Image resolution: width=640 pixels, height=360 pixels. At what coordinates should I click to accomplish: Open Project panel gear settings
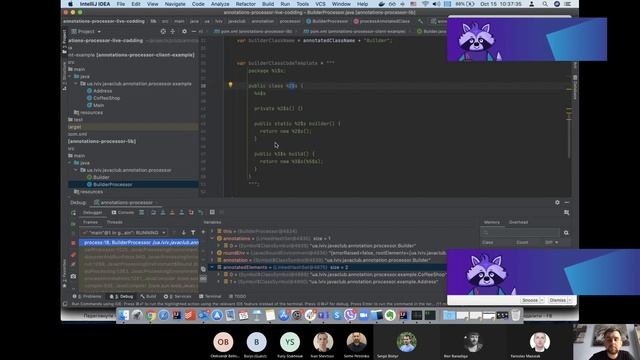184,31
